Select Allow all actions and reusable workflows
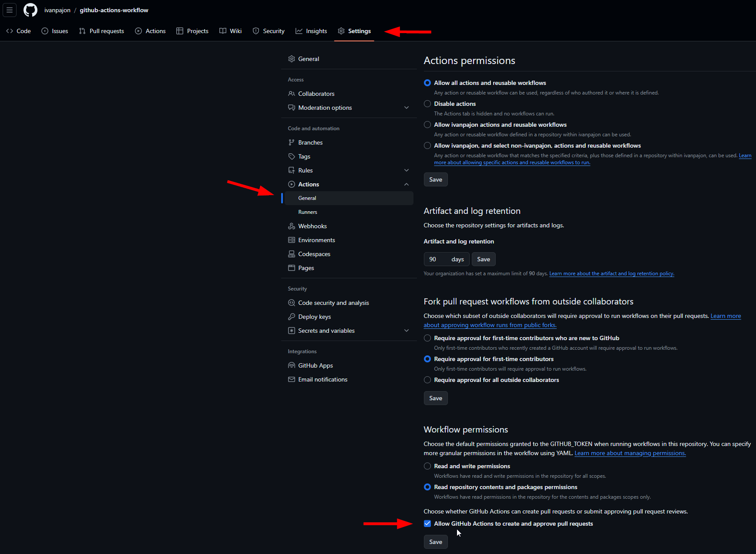Viewport: 756px width, 554px height. click(x=427, y=83)
